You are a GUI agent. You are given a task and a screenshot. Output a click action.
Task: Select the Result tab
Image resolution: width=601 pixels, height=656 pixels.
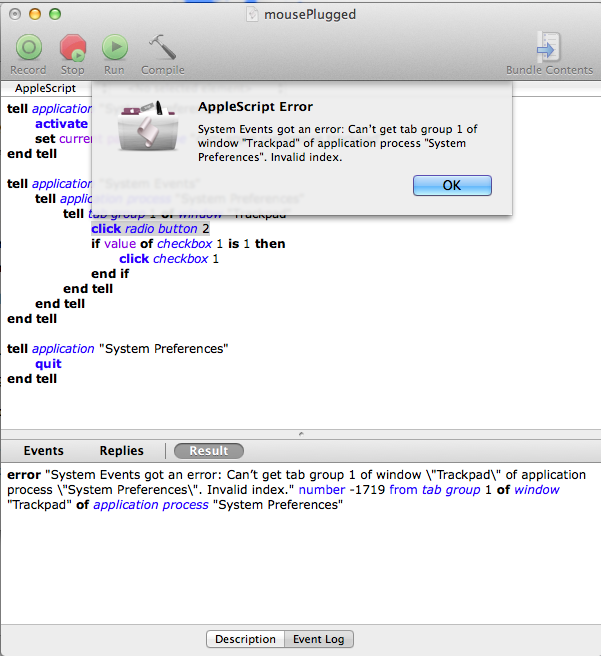(209, 451)
